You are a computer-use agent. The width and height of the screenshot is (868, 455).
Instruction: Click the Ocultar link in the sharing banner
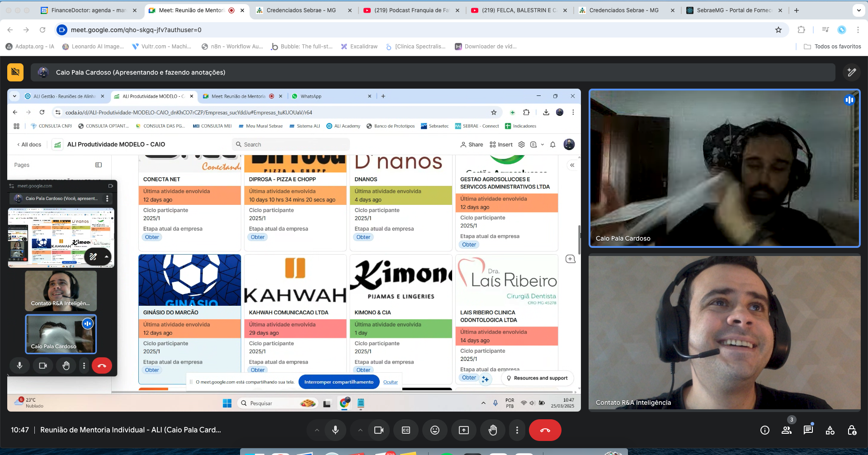point(391,382)
